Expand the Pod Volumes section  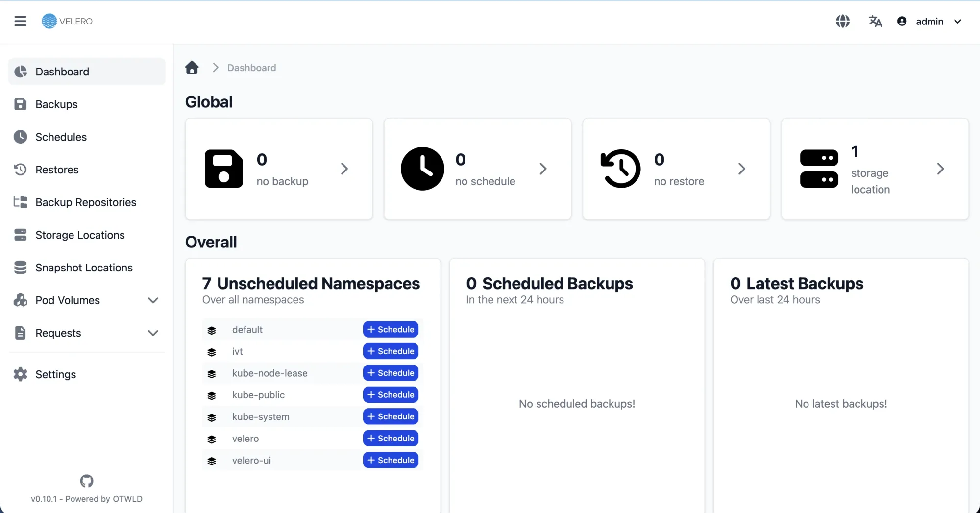point(153,300)
